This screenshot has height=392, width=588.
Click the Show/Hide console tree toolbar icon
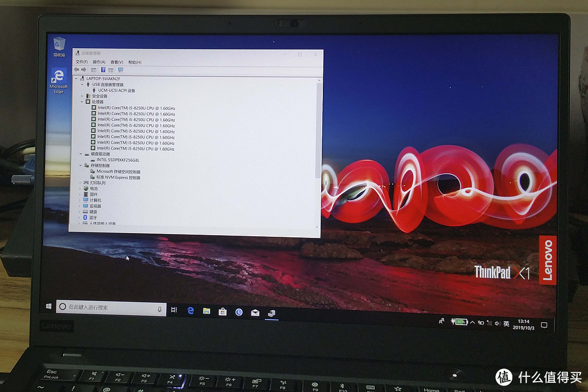[94, 70]
